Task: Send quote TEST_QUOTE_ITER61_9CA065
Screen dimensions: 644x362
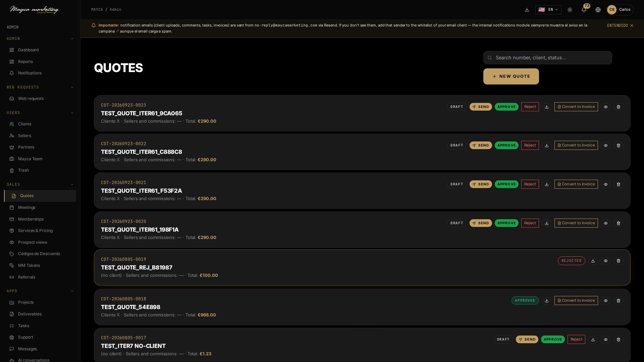Action: (x=481, y=107)
